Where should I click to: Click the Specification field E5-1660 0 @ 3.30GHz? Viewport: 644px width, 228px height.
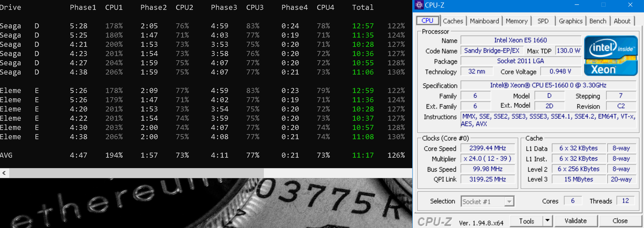pyautogui.click(x=548, y=85)
